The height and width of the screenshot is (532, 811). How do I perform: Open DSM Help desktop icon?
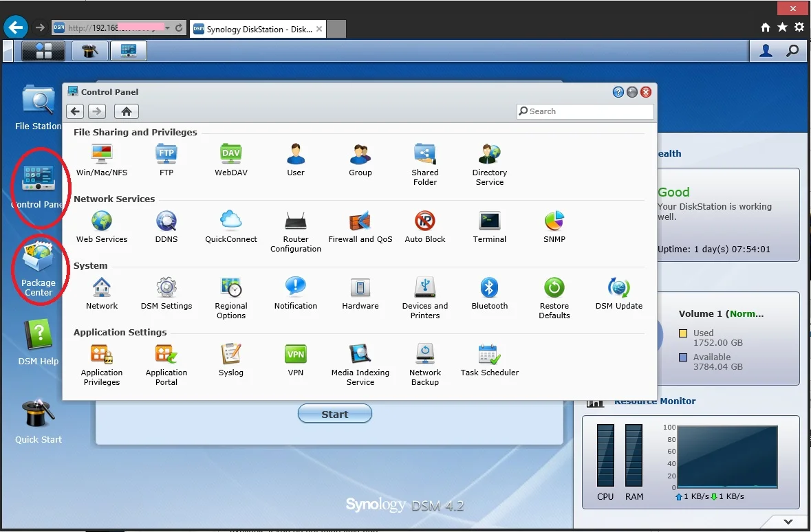click(39, 342)
